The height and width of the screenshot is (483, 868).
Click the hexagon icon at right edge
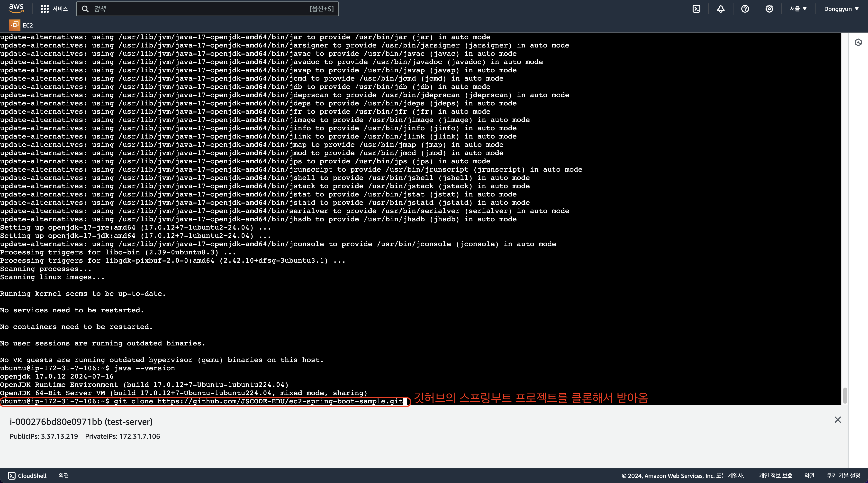click(x=858, y=43)
